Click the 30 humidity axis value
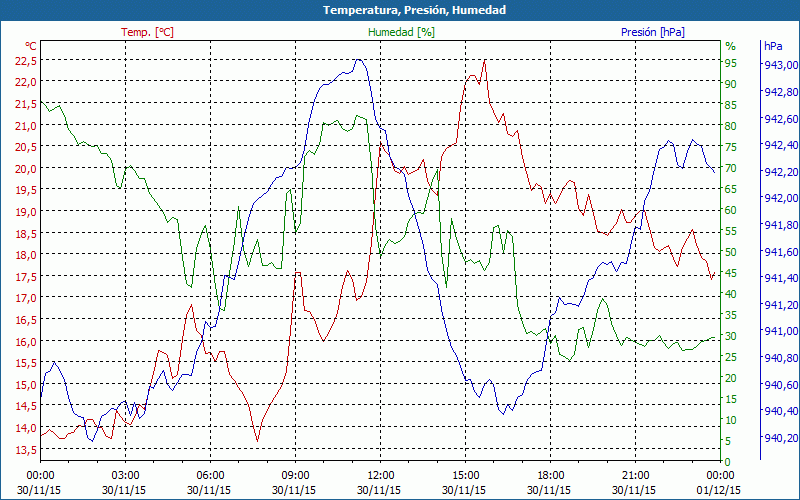The height and width of the screenshot is (500, 800). click(731, 336)
